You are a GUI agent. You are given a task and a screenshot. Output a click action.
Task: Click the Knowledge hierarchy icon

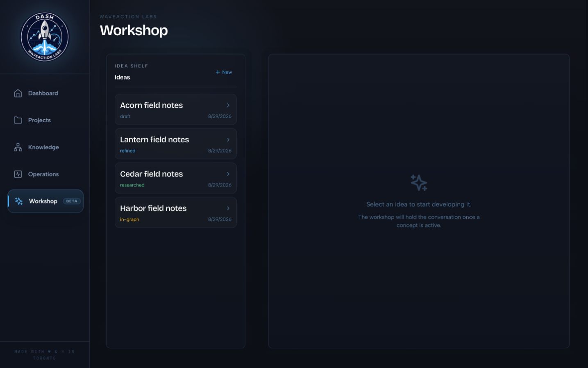tap(18, 147)
